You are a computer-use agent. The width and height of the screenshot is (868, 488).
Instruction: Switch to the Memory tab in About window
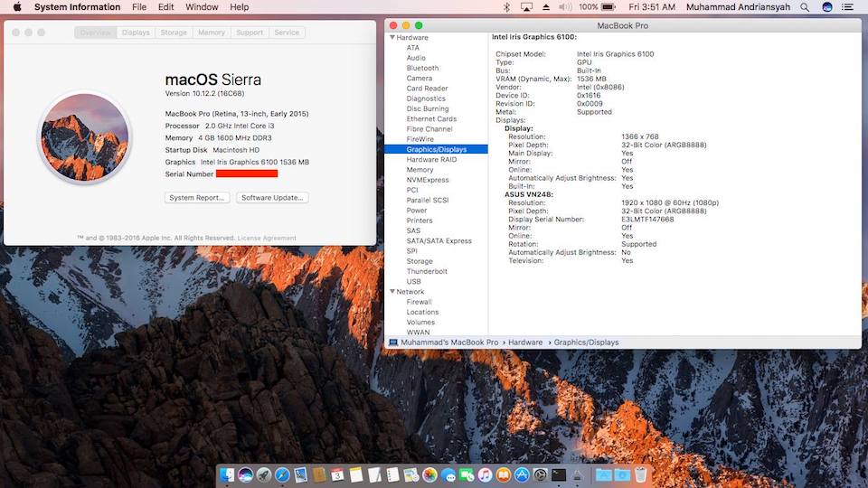[x=212, y=33]
